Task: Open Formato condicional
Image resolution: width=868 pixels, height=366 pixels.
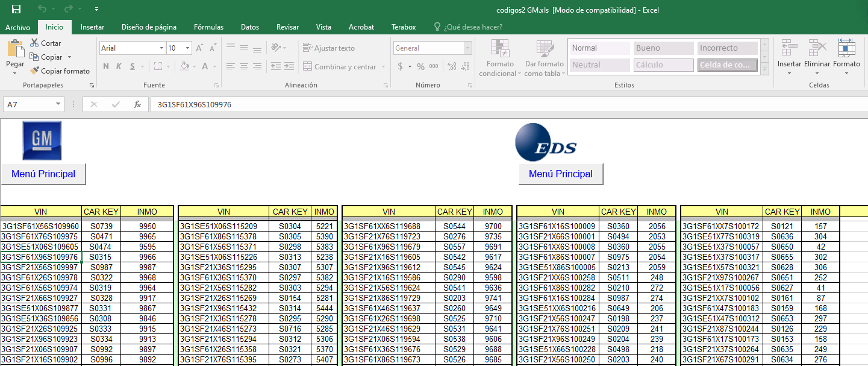Action: point(500,58)
